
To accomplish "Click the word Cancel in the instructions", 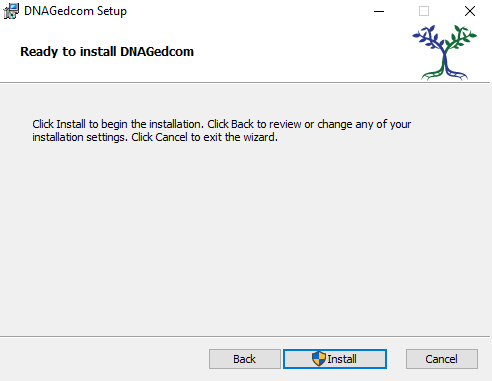I will [x=171, y=137].
